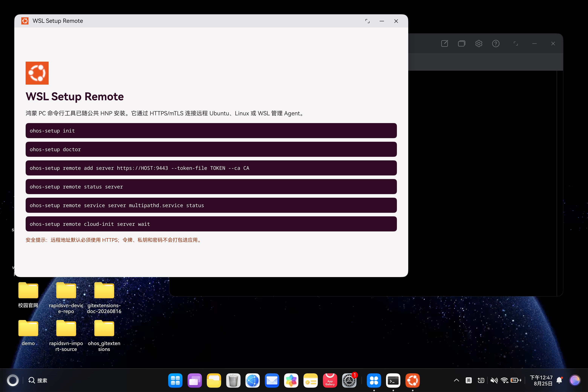Select the demo folder on the desktop
Viewport: 588px width, 392px height.
click(28, 333)
